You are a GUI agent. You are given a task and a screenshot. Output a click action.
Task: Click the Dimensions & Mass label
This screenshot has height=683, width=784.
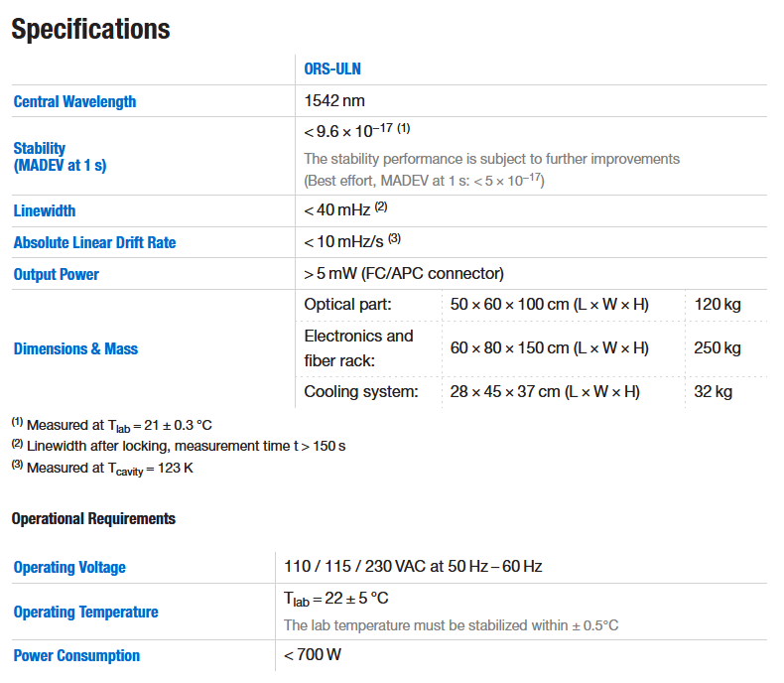pos(75,348)
